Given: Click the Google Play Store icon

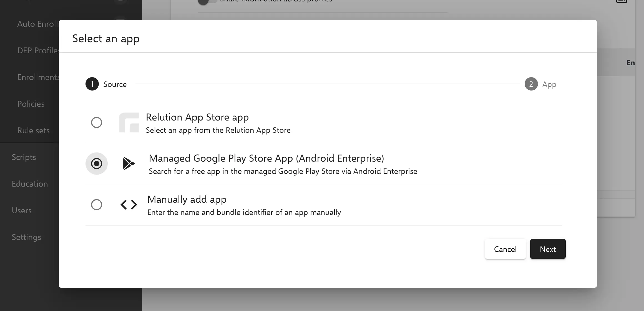Looking at the screenshot, I should [129, 164].
